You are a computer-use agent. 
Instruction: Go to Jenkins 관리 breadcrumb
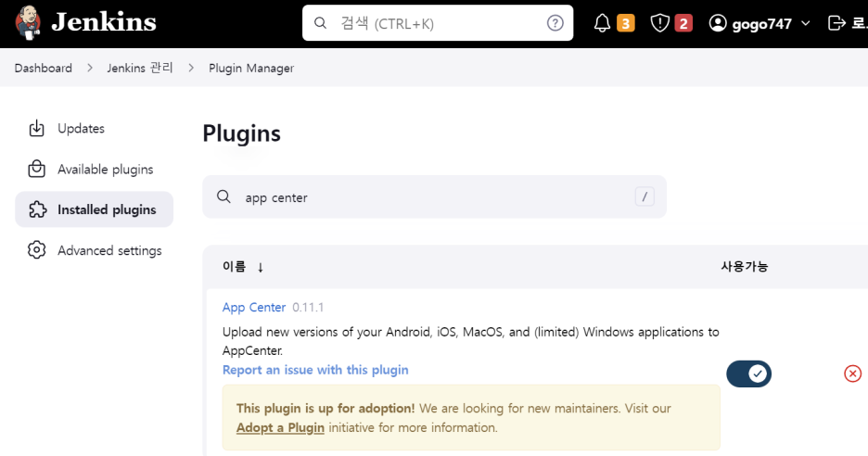click(140, 68)
